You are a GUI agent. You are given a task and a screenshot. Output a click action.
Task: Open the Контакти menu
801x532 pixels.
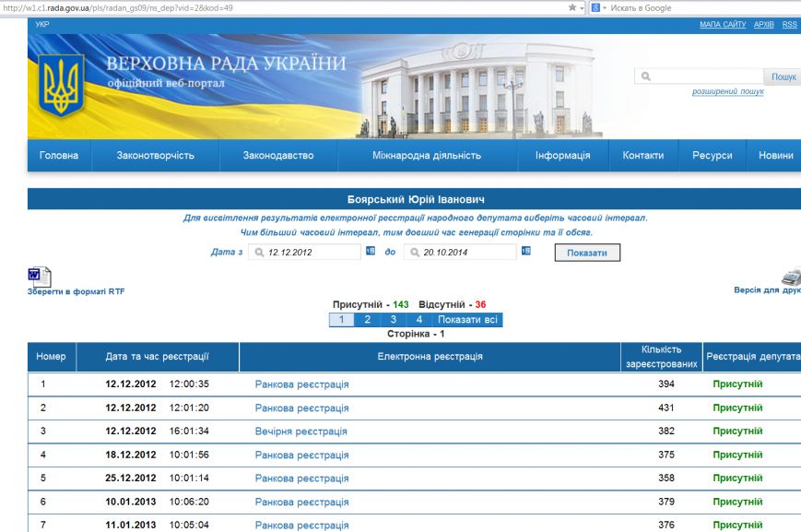643,155
